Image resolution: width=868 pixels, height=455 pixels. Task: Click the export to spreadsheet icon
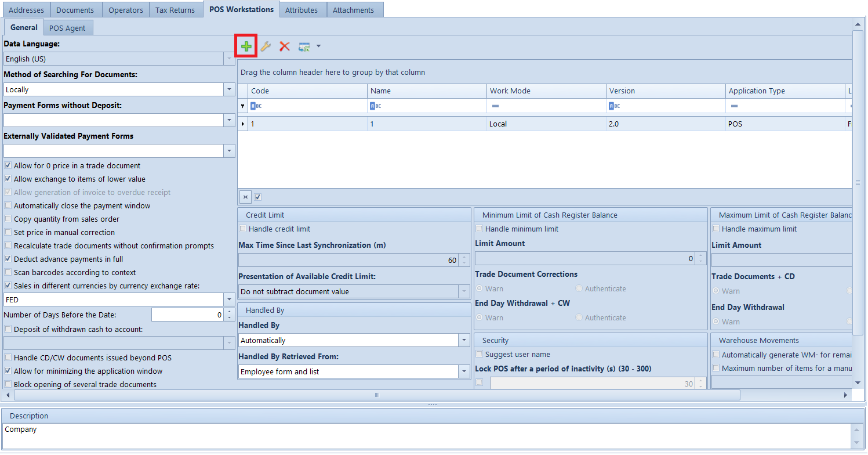tap(304, 46)
